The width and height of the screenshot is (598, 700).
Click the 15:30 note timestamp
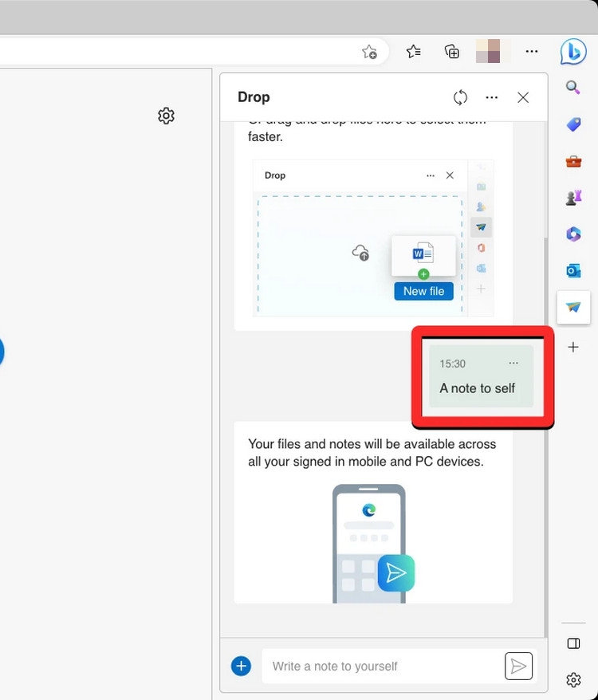click(452, 364)
